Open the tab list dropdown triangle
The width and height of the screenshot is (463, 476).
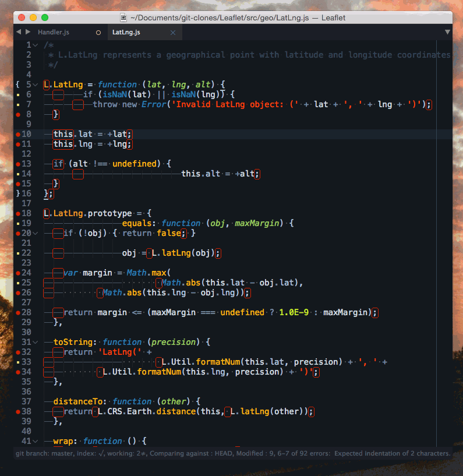coord(447,32)
